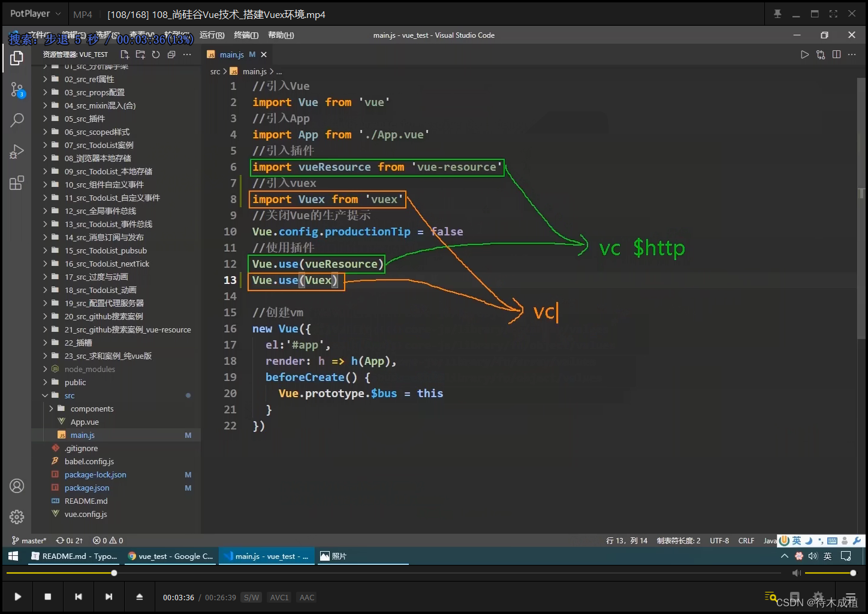Screen dimensions: 868x614
Task: Click the CRLF line ending status item
Action: [746, 540]
